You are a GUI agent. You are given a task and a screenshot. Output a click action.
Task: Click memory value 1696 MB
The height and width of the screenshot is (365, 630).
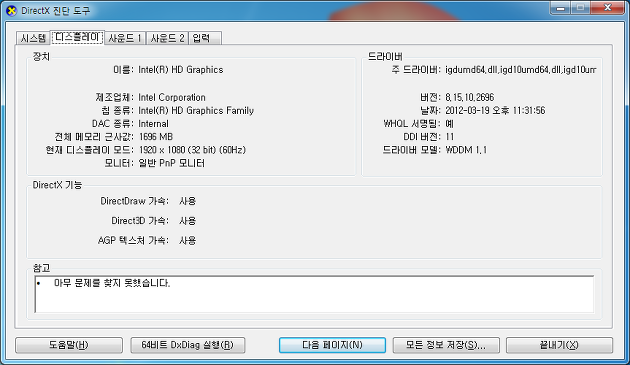point(156,137)
